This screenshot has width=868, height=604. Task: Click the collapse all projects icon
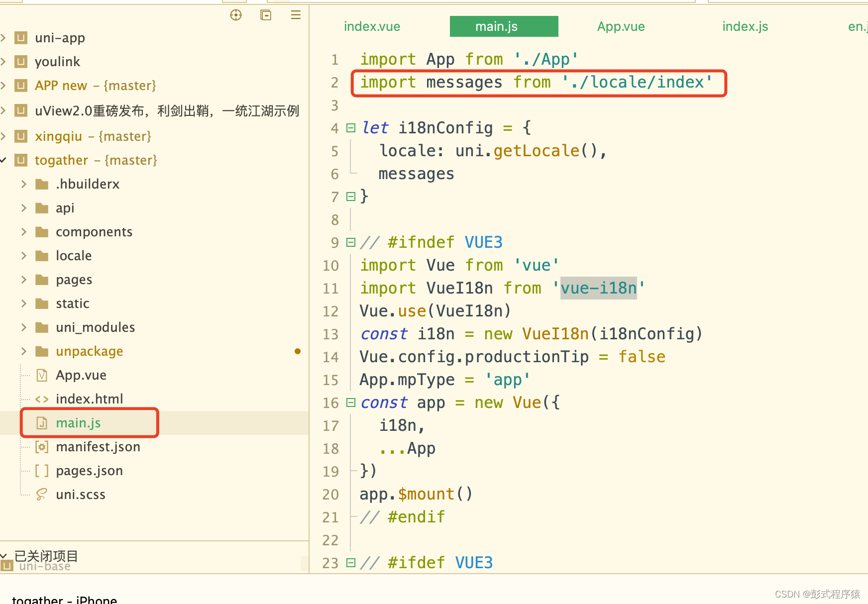pos(266,15)
